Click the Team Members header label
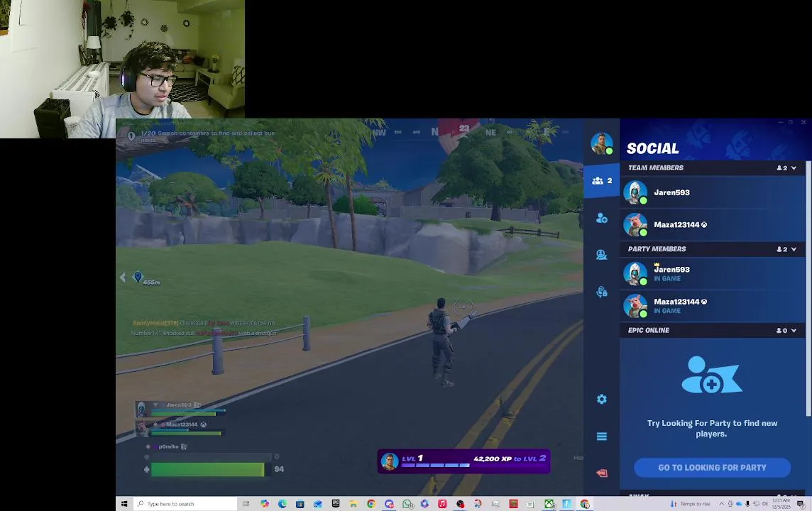This screenshot has height=511, width=812. coord(656,167)
